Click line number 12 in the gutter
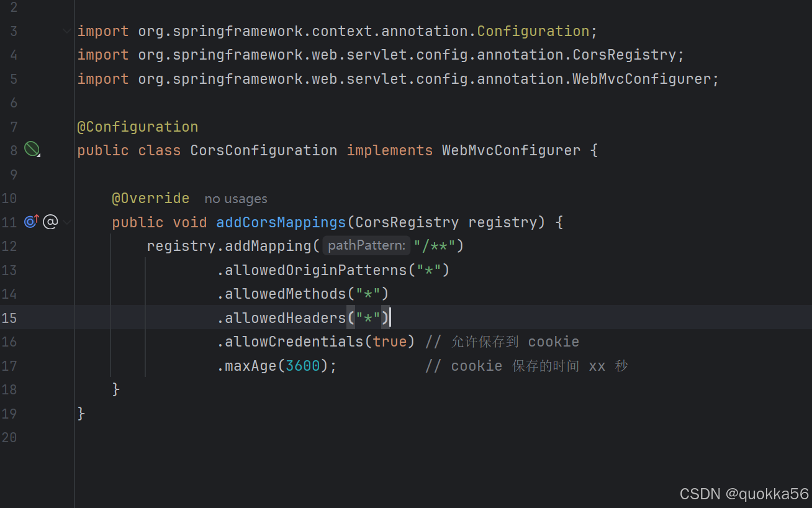 tap(9, 246)
